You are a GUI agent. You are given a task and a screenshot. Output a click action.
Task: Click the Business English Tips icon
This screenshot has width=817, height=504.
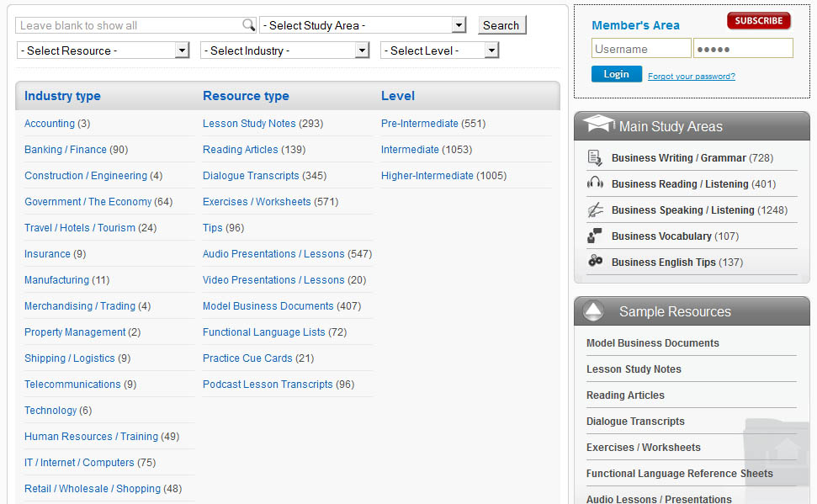click(595, 262)
